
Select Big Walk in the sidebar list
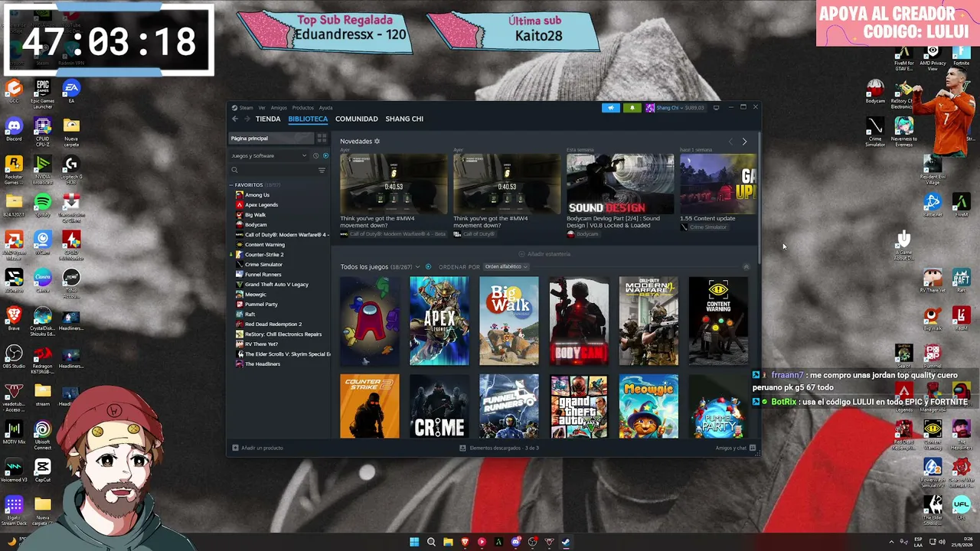coord(255,215)
